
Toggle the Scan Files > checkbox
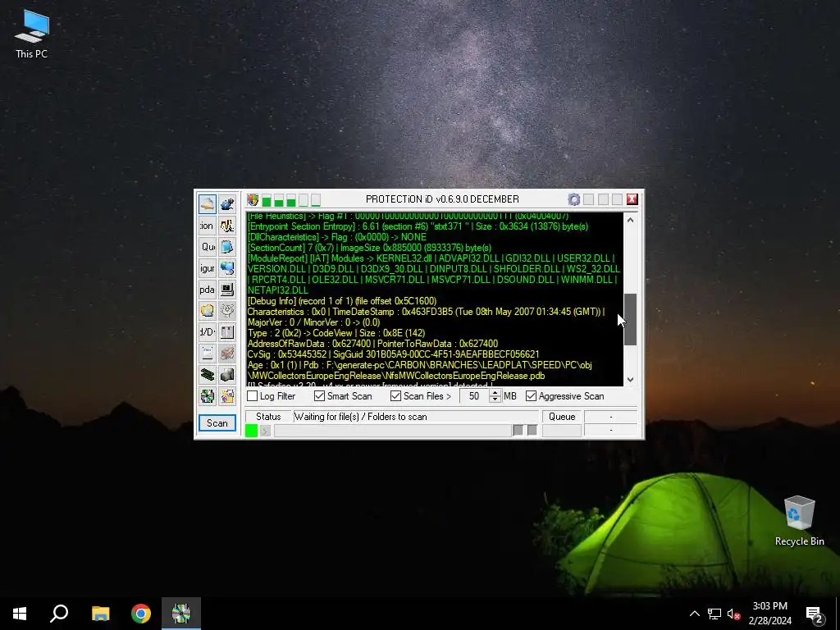pos(395,396)
